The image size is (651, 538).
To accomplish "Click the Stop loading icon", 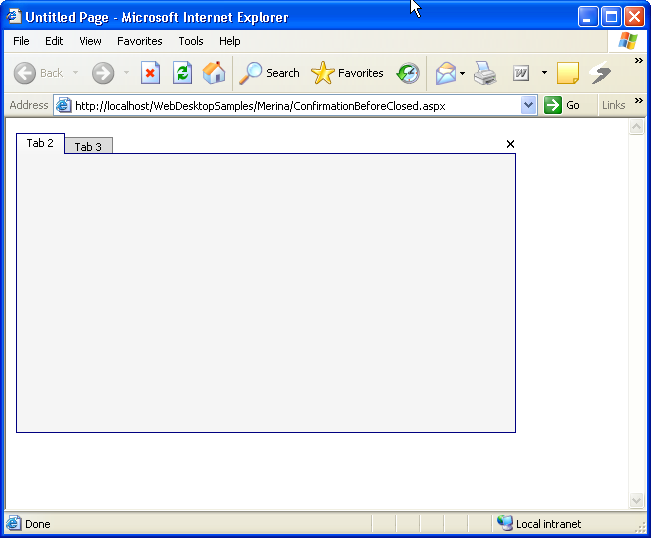I will pos(150,73).
